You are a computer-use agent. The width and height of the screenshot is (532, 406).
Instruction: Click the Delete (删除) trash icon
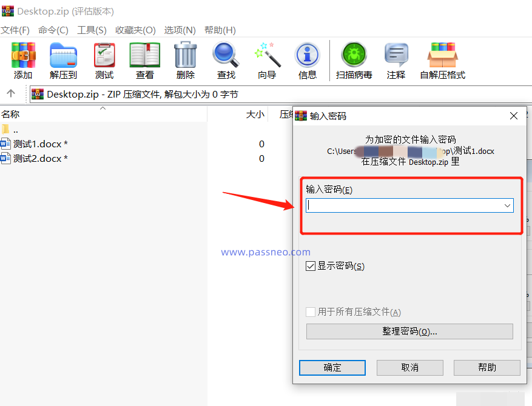185,55
